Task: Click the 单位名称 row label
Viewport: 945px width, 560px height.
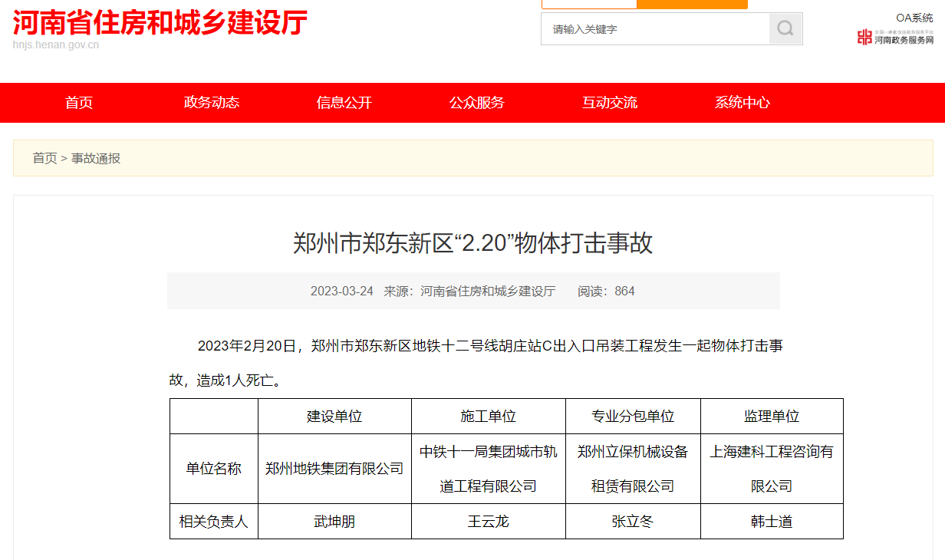Action: [214, 469]
